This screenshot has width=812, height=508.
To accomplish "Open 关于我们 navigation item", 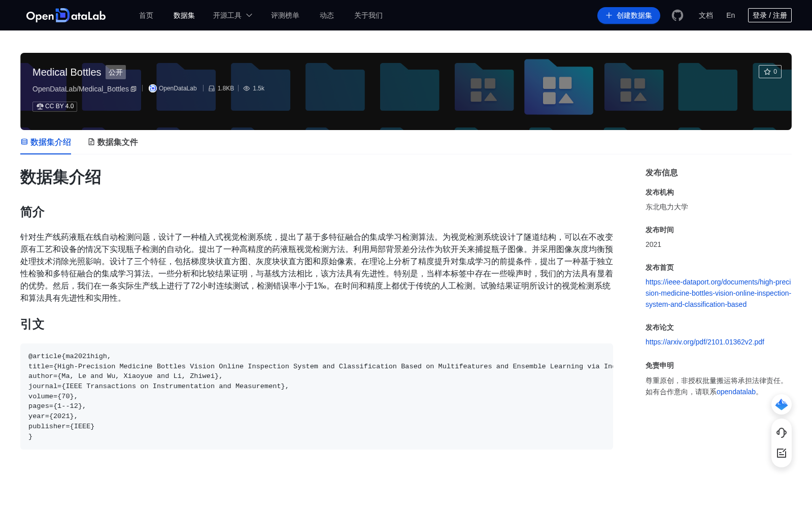I will pyautogui.click(x=368, y=15).
